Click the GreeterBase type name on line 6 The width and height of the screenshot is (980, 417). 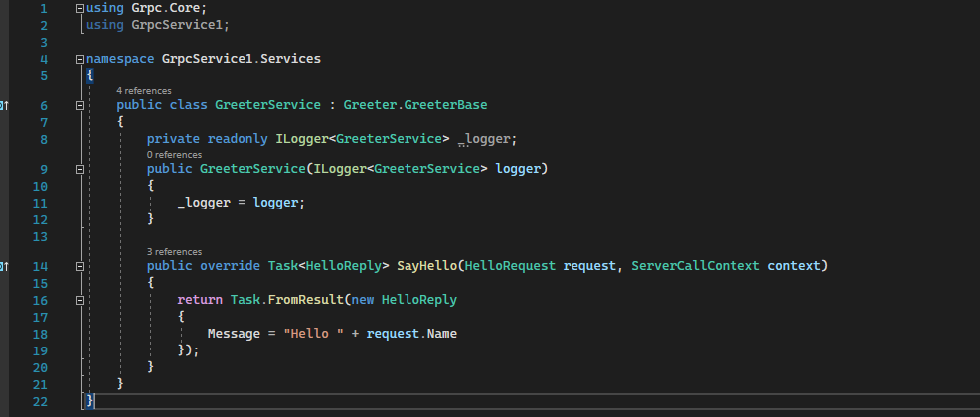point(445,105)
